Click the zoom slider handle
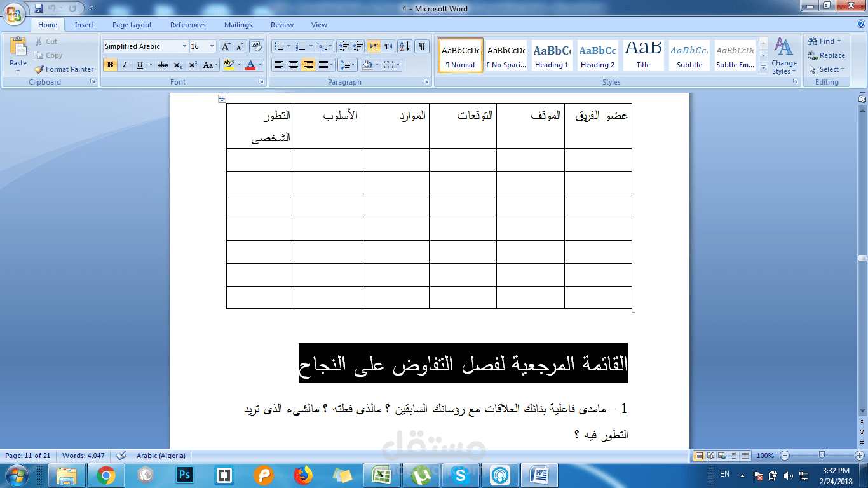868x488 pixels. coord(822,456)
